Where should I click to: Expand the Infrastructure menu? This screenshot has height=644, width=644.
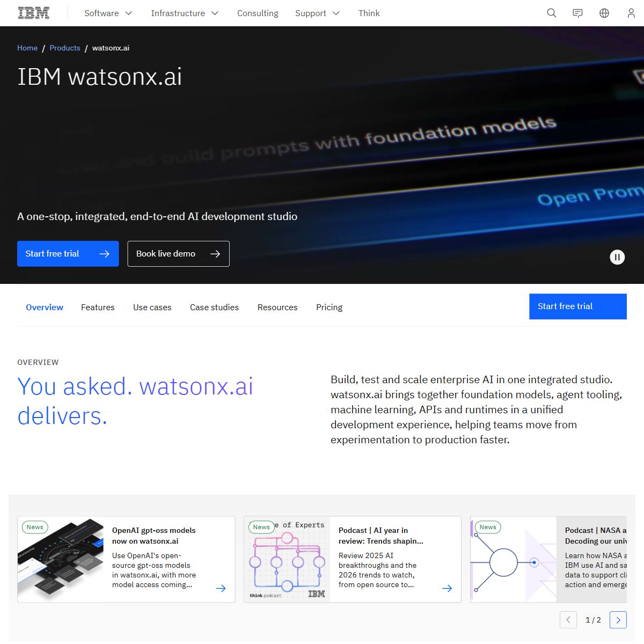[x=185, y=13]
